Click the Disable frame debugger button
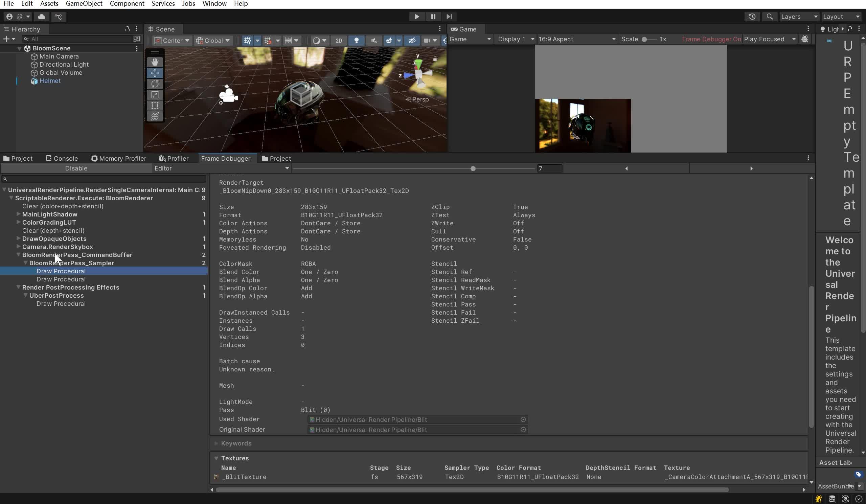Image resolution: width=866 pixels, height=504 pixels. [76, 168]
